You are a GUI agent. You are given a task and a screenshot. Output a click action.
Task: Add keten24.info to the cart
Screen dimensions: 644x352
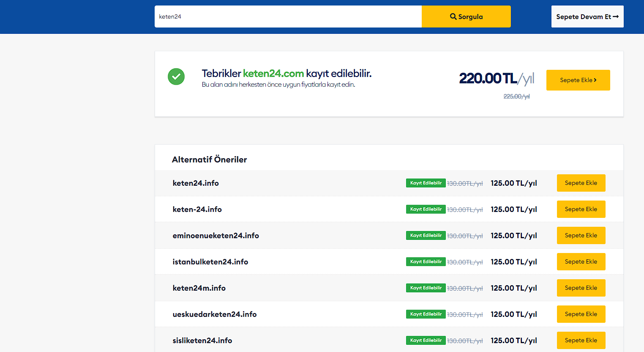(x=581, y=183)
